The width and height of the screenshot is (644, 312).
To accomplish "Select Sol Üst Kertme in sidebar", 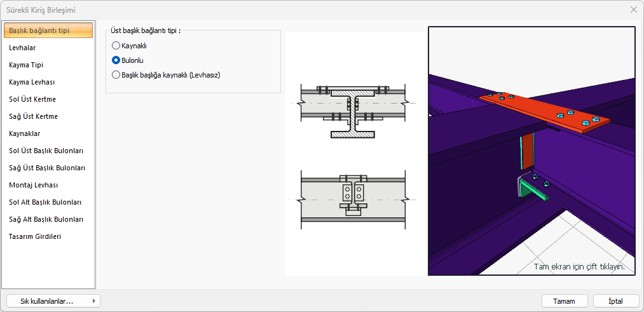I will pyautogui.click(x=32, y=99).
